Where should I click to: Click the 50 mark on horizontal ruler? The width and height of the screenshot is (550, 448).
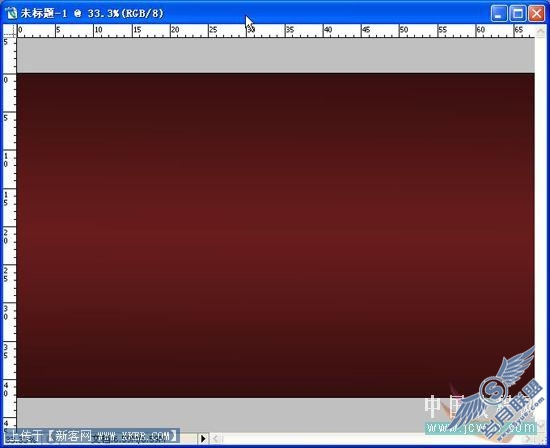(404, 30)
